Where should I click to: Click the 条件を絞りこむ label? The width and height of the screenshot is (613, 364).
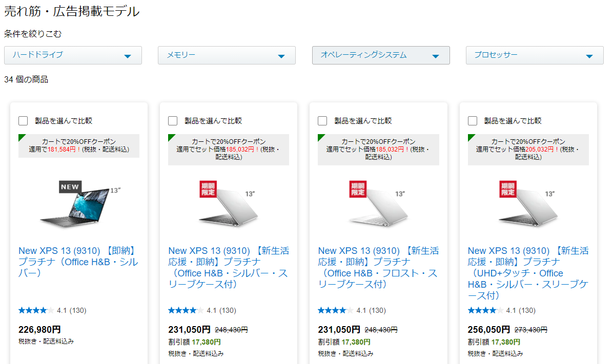pos(33,34)
